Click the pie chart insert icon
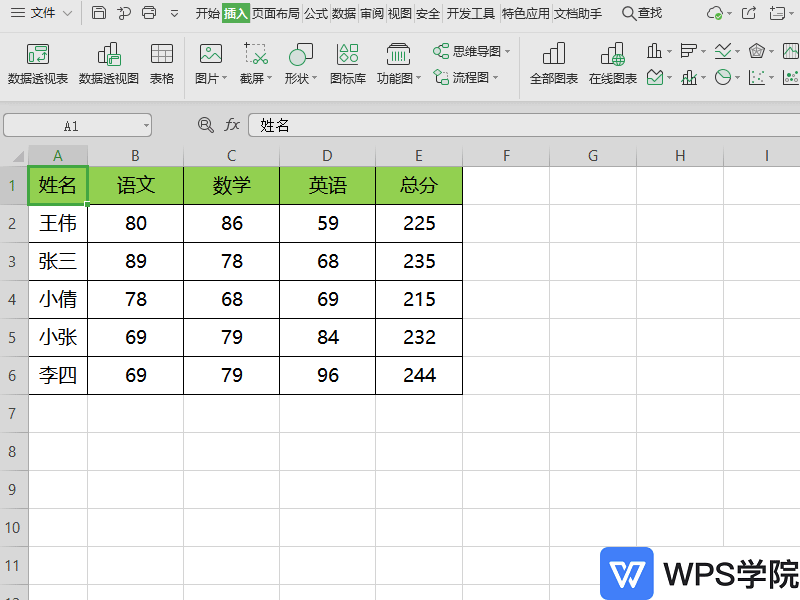The height and width of the screenshot is (600, 800). click(x=721, y=77)
